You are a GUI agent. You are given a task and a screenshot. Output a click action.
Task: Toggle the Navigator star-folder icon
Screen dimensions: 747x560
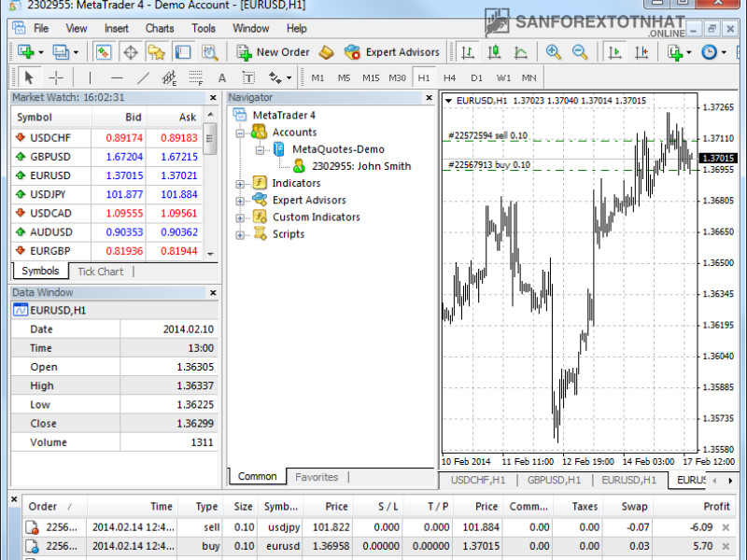point(156,52)
